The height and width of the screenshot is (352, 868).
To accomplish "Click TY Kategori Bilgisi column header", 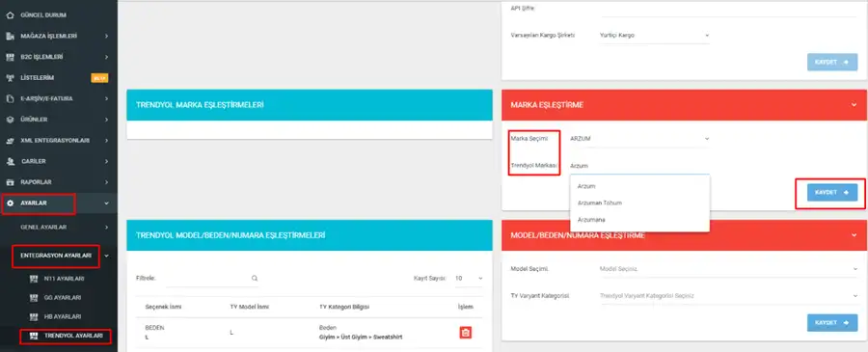I will coord(344,308).
